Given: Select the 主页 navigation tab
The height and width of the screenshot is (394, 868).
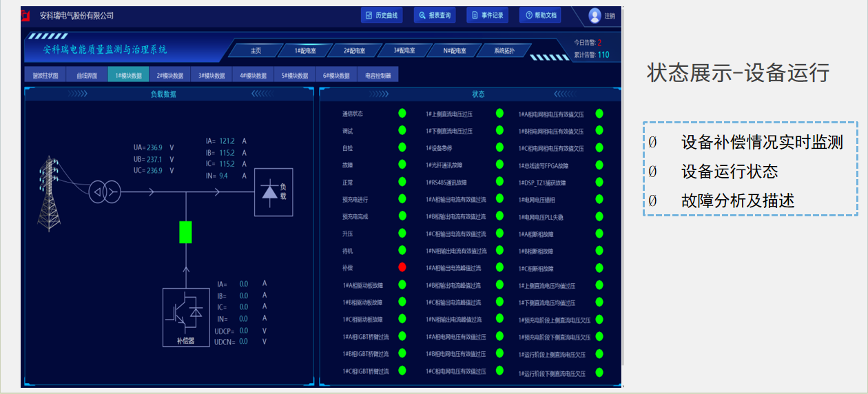Looking at the screenshot, I should point(256,50).
